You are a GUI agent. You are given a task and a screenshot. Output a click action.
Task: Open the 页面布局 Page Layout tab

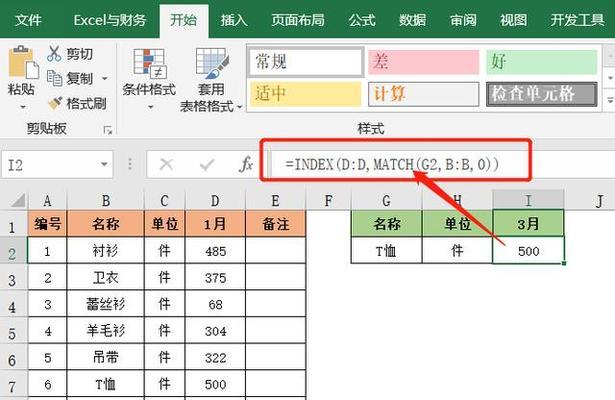pyautogui.click(x=298, y=20)
